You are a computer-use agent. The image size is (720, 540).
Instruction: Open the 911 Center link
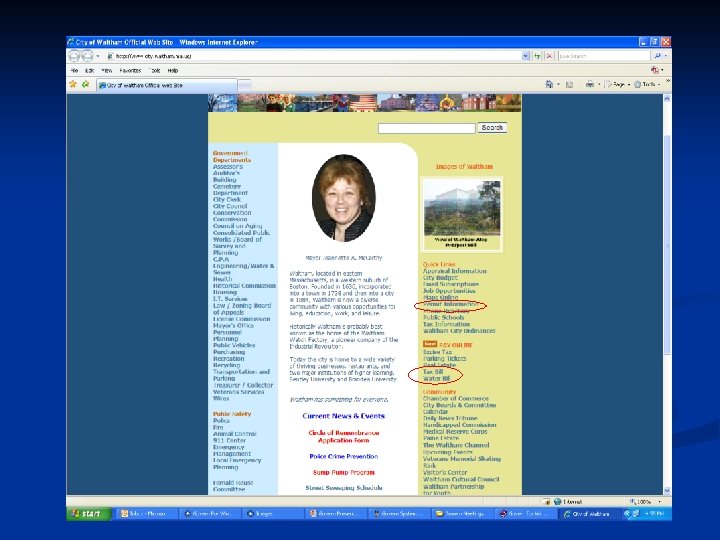coord(230,440)
